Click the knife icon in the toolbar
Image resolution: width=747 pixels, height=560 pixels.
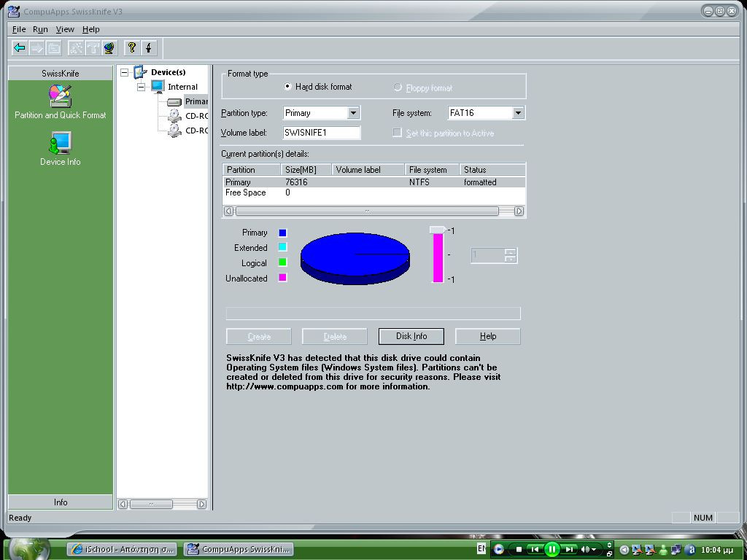pos(149,48)
